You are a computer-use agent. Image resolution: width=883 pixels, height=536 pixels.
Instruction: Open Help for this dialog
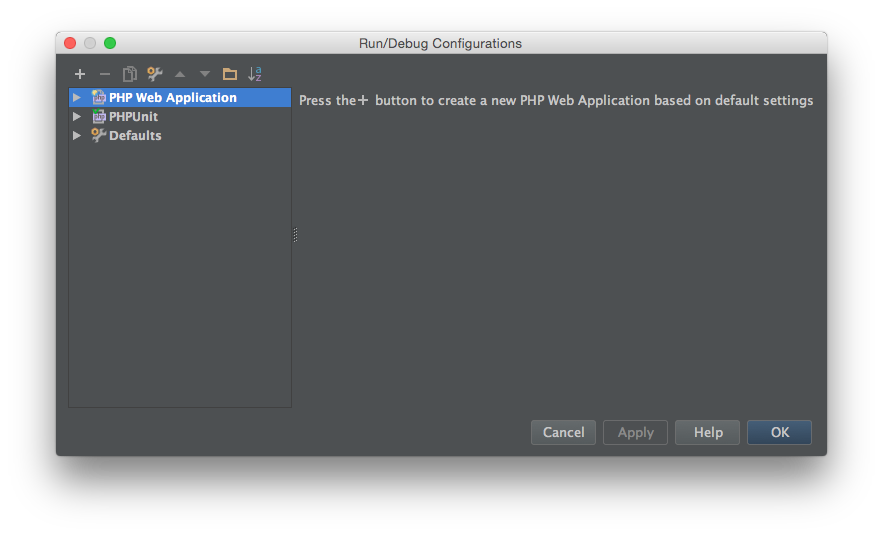coord(707,432)
